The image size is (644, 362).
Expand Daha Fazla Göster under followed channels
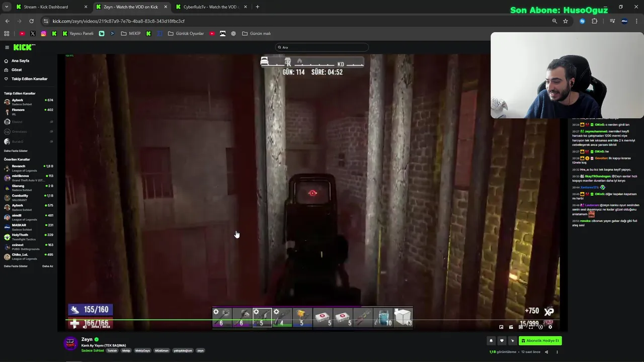(16, 151)
